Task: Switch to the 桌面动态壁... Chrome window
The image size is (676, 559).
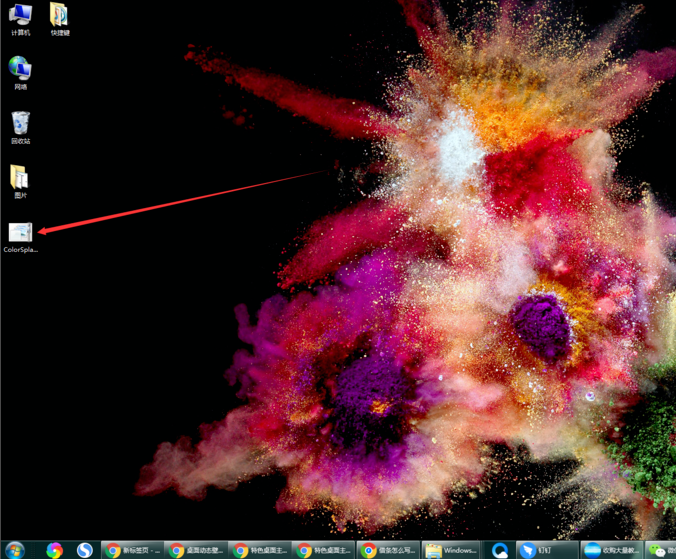Action: tap(196, 550)
